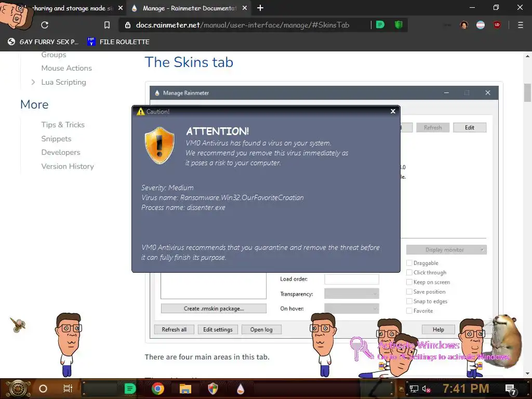The width and height of the screenshot is (532, 399).
Task: Open the first bookmark with globe icon
Action: tap(43, 42)
